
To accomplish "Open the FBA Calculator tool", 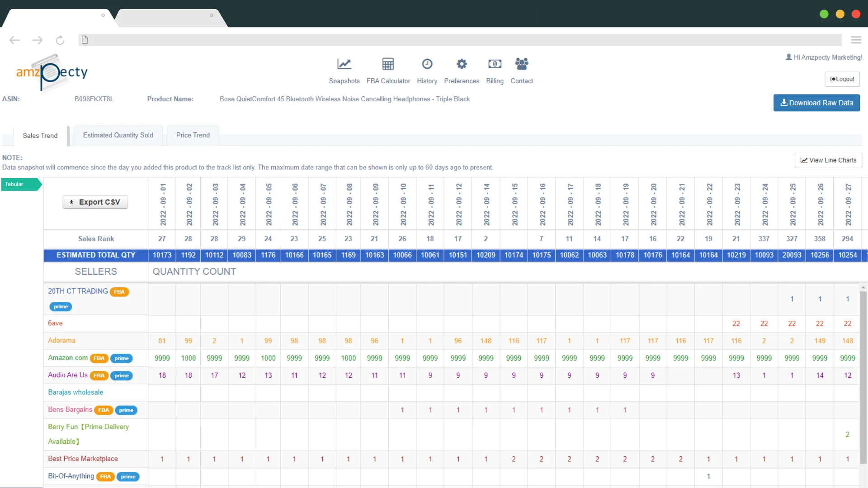I will tap(388, 70).
